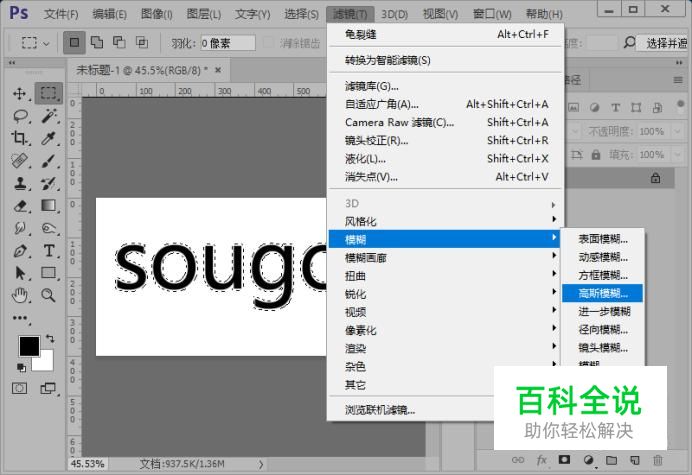Viewport: 692px width, 475px height.
Task: Toggle the text layer filter icon
Action: coord(615,108)
